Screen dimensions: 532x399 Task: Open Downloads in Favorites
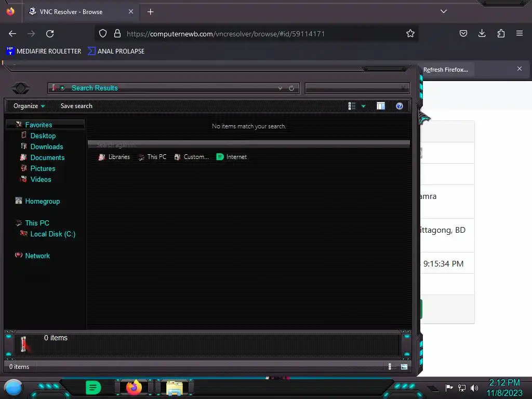(x=47, y=147)
